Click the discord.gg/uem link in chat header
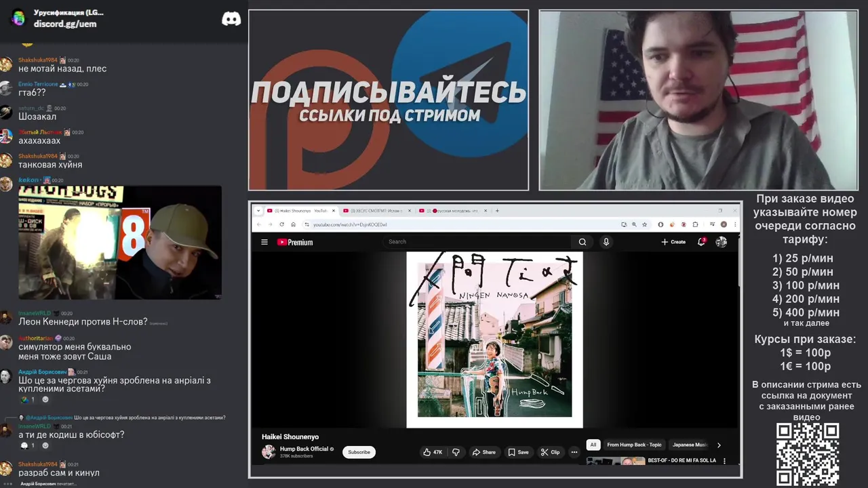This screenshot has width=868, height=488. click(65, 24)
